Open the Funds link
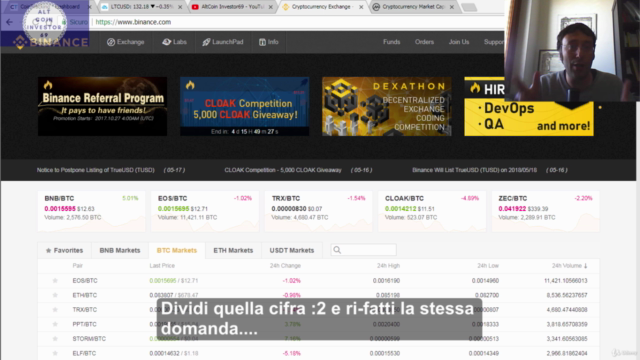 click(391, 42)
